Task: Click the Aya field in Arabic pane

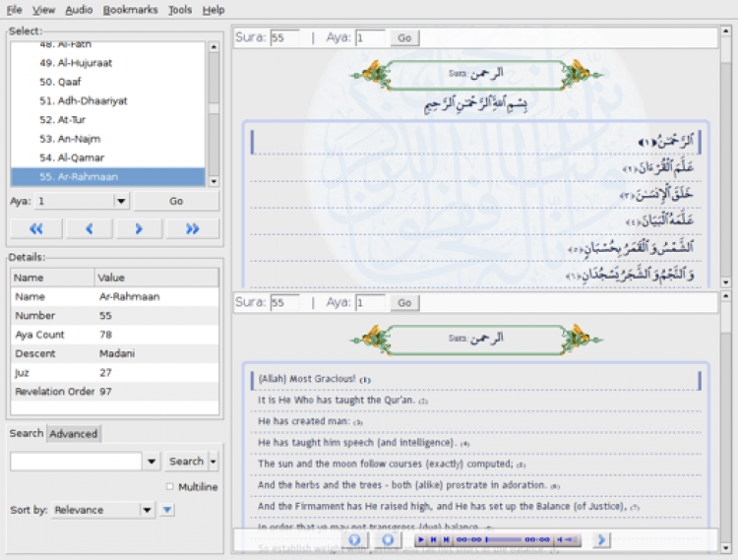Action: (x=370, y=37)
